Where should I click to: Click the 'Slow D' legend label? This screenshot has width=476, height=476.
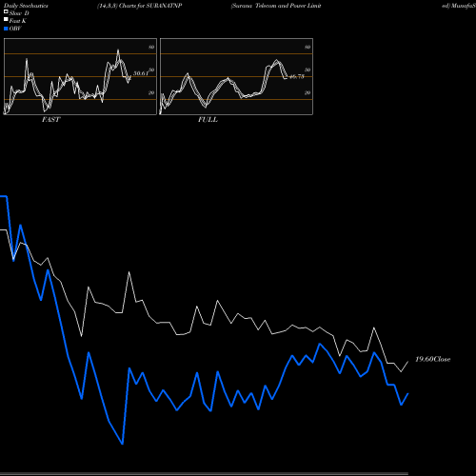point(19,13)
